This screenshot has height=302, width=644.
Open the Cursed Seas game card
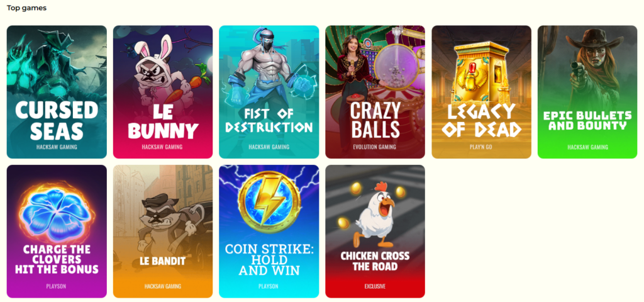[57, 92]
